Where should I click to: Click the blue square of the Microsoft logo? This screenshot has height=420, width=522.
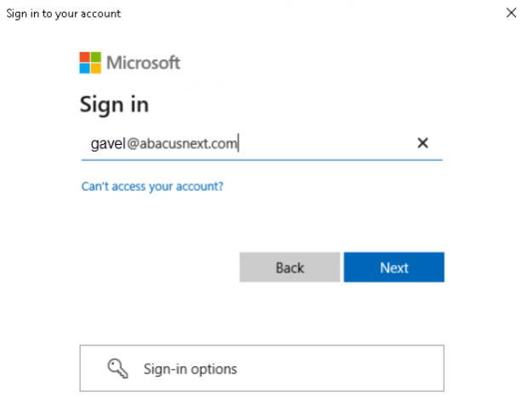84,68
